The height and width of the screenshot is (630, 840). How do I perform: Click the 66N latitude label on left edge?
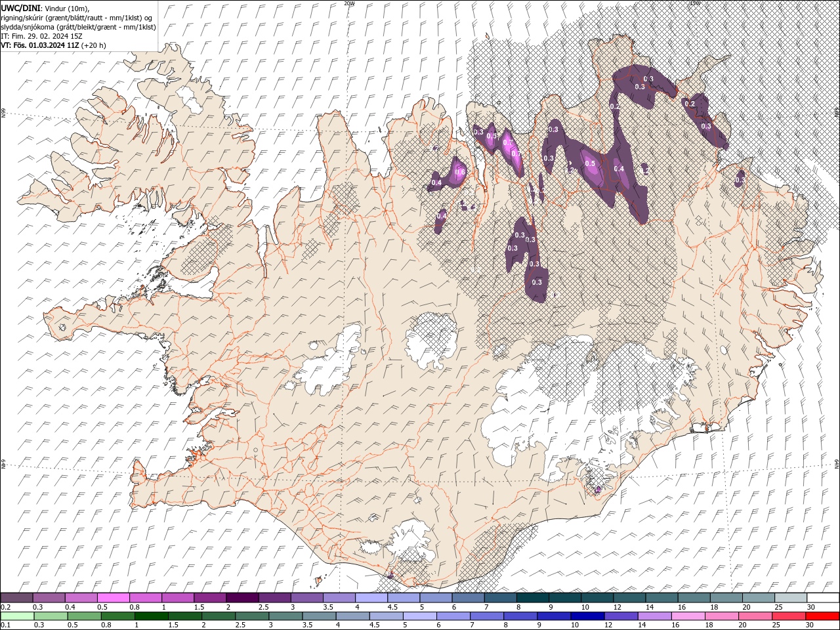3,114
